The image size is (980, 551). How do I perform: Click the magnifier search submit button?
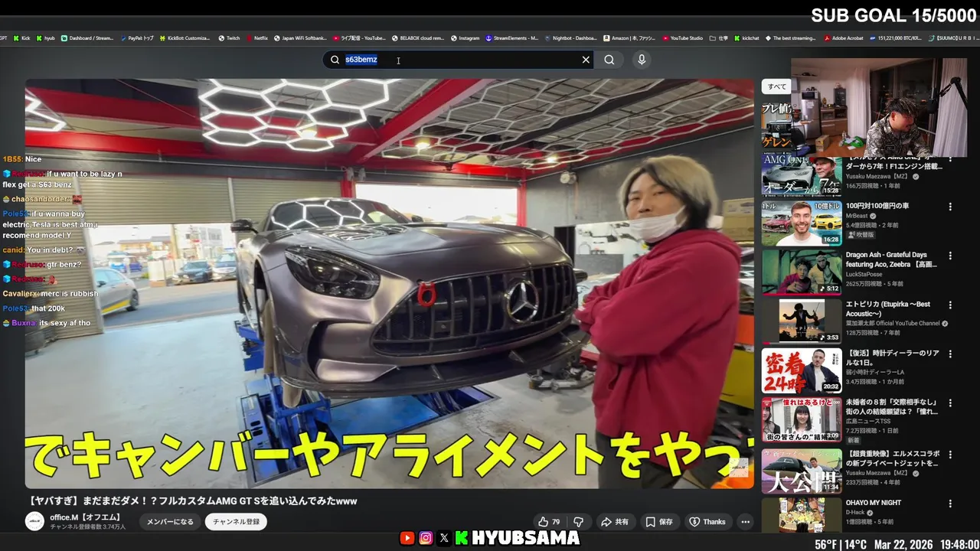609,60
